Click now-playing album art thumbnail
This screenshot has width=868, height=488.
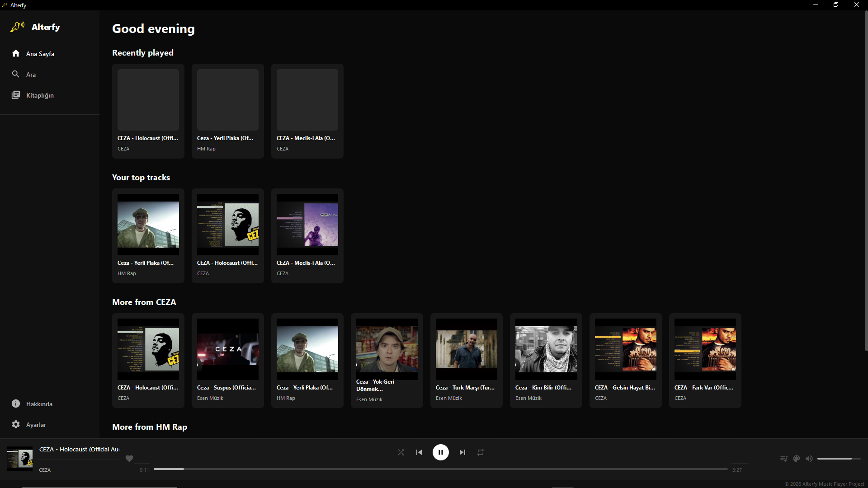click(x=20, y=459)
